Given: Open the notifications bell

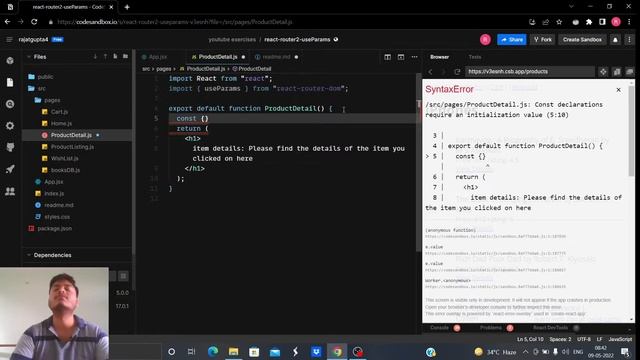Looking at the screenshot, I should tap(615, 40).
